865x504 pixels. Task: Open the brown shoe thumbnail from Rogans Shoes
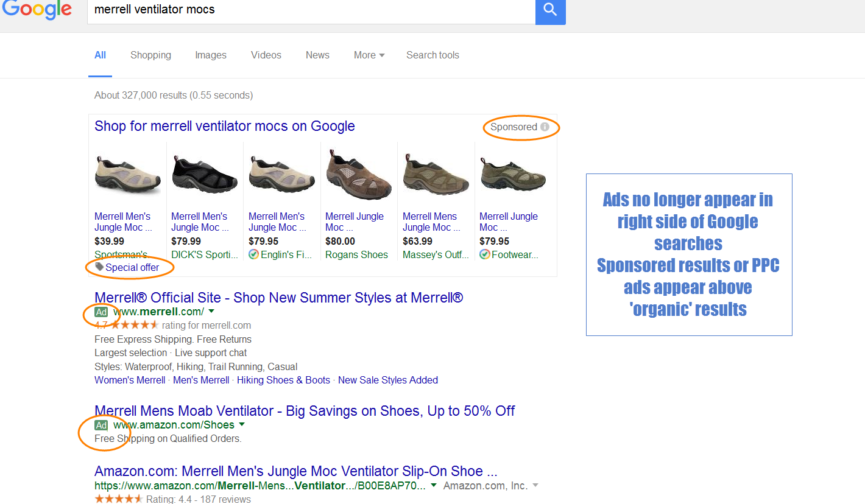pyautogui.click(x=359, y=175)
